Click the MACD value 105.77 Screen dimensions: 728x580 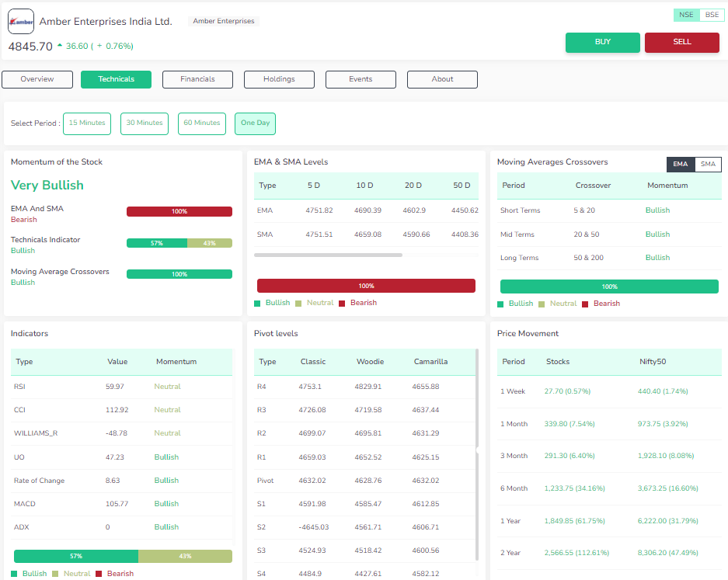point(117,504)
